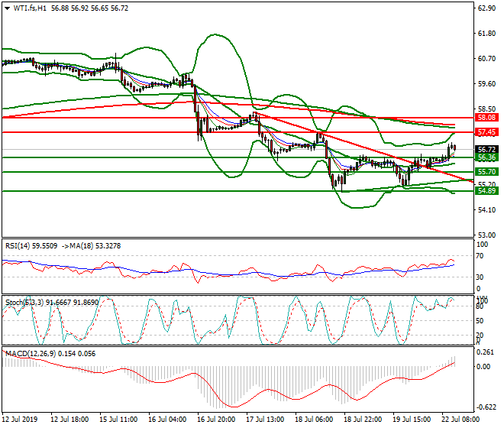This screenshot has height=428, width=504.
Task: Click the 18 Jul 06:00 time axis label
Action: (315, 420)
